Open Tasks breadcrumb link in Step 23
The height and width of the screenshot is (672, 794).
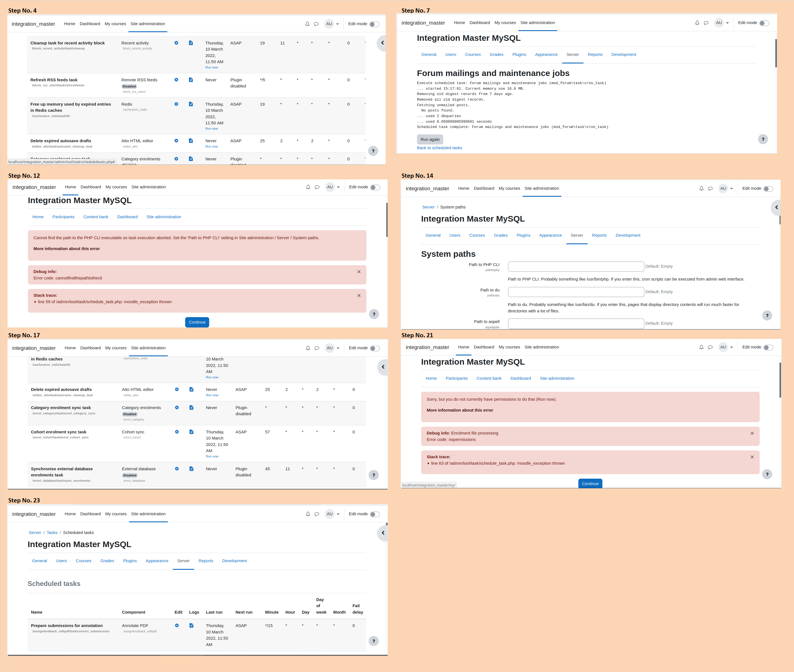(x=52, y=533)
